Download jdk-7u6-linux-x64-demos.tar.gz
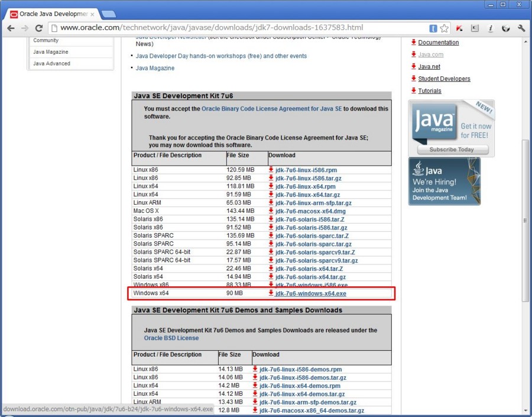The height and width of the screenshot is (417, 532). 302,395
